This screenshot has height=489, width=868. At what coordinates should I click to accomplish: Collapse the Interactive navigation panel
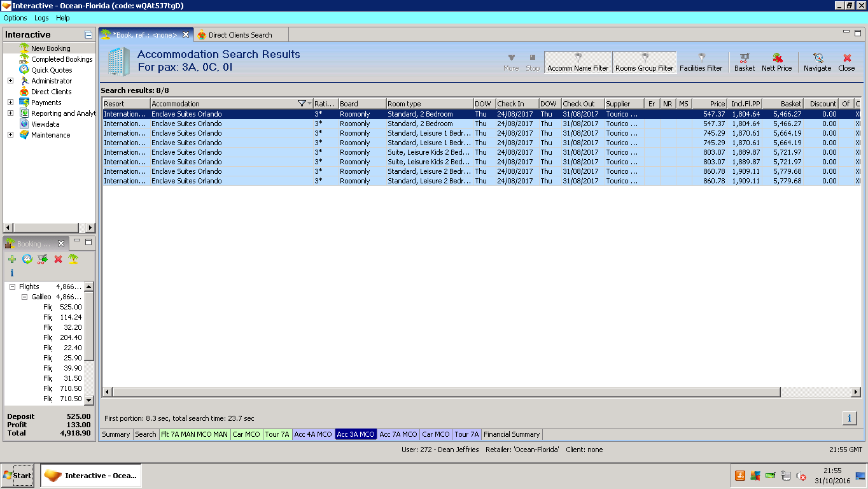coord(88,35)
